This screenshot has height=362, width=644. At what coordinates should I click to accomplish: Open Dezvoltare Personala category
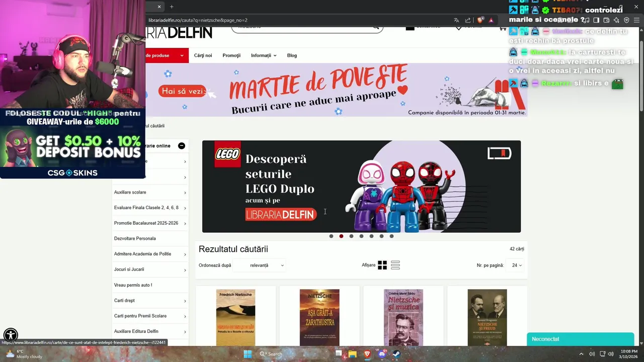pos(135,238)
